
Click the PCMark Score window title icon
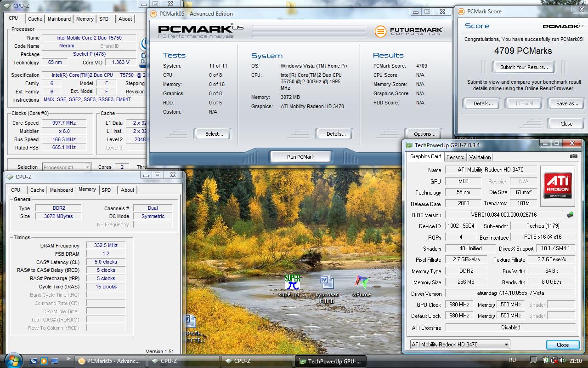click(x=461, y=11)
